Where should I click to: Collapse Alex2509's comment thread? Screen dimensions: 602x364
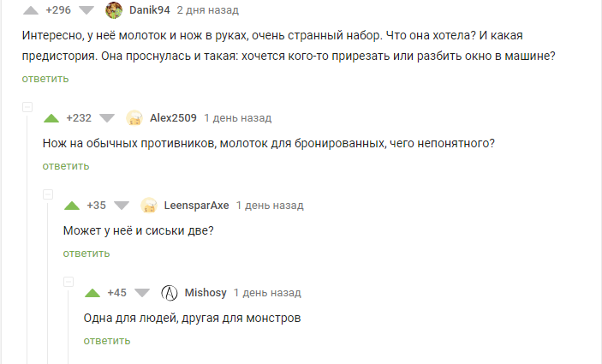[27, 108]
